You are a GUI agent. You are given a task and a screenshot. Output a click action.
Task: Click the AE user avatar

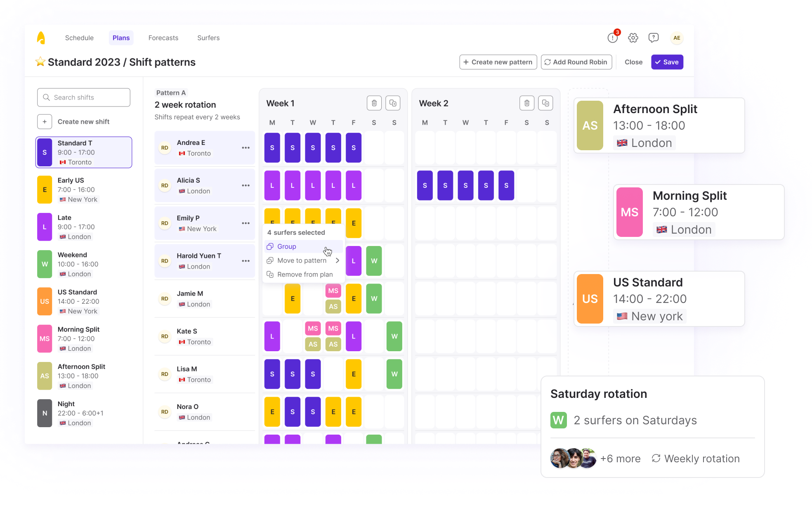pyautogui.click(x=677, y=38)
